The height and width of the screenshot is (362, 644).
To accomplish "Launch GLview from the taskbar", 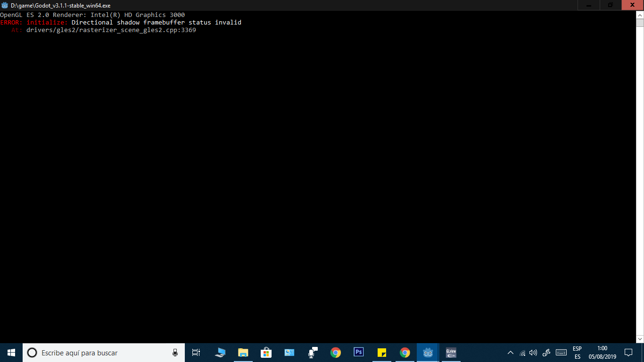I will point(450,353).
